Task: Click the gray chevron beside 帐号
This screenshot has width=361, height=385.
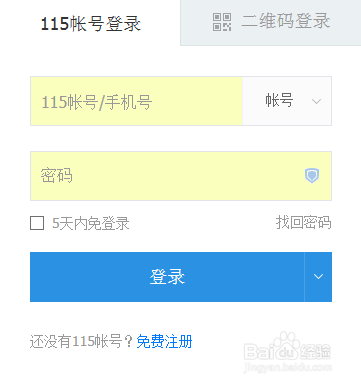Action: pos(316,101)
